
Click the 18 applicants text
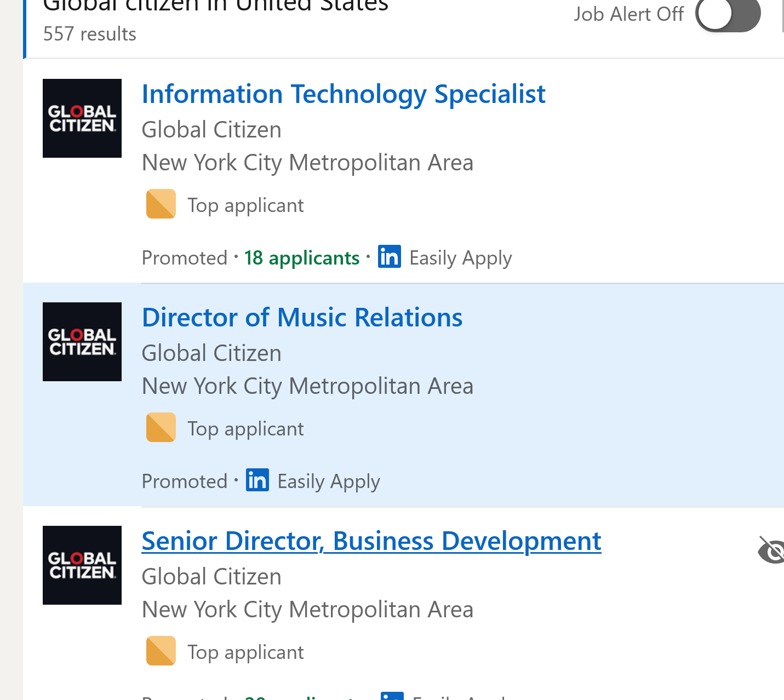pyautogui.click(x=302, y=258)
